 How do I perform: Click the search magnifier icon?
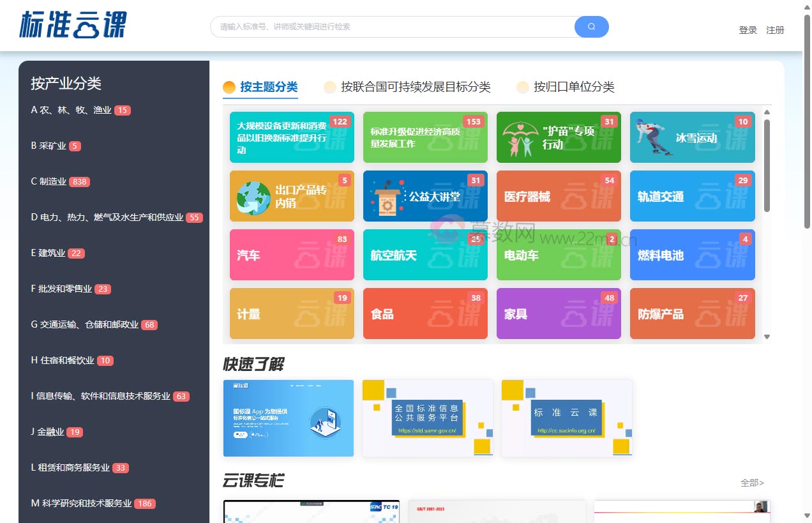coord(590,26)
